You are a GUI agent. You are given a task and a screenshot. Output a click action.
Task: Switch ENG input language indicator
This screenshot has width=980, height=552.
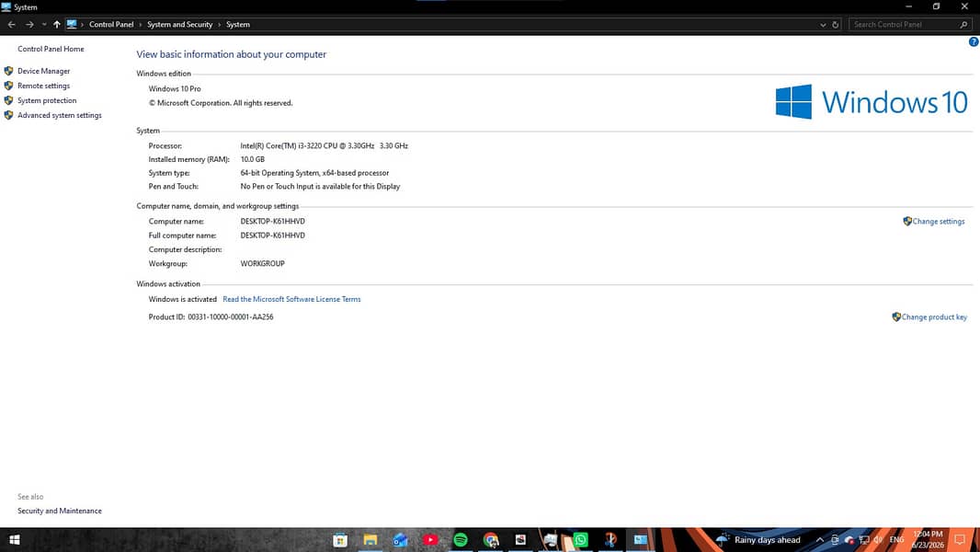pos(896,540)
